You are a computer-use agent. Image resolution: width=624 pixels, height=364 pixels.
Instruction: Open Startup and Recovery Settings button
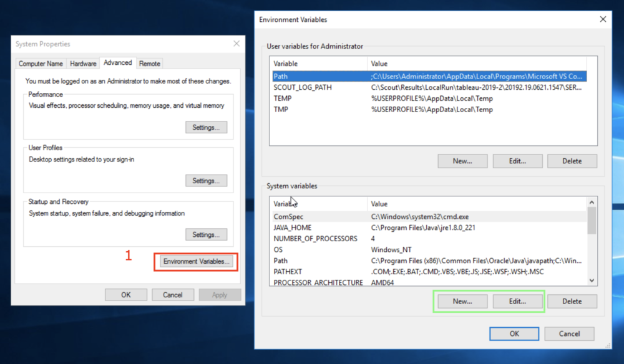pyautogui.click(x=206, y=234)
